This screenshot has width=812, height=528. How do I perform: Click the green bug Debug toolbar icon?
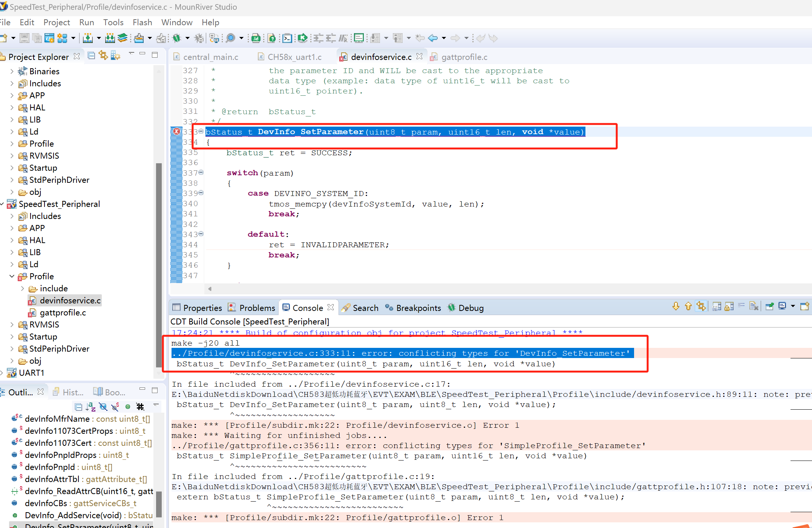click(x=176, y=38)
